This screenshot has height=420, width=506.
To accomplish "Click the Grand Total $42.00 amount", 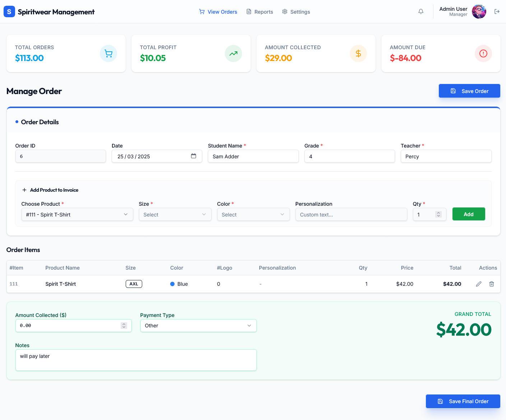I will [464, 330].
